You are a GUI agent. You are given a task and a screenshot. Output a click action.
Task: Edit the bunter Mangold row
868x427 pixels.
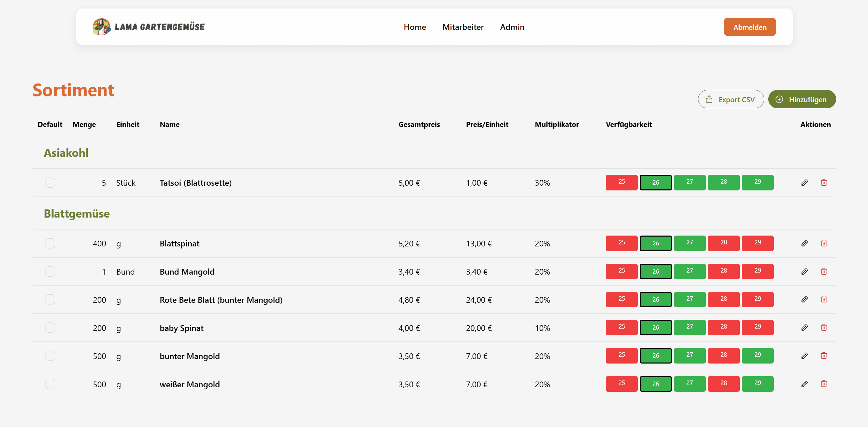(x=804, y=356)
